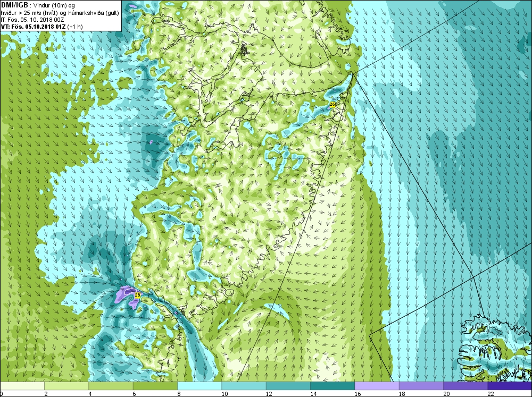Click the legend scale value 22
The image size is (532, 397).
coord(491,394)
